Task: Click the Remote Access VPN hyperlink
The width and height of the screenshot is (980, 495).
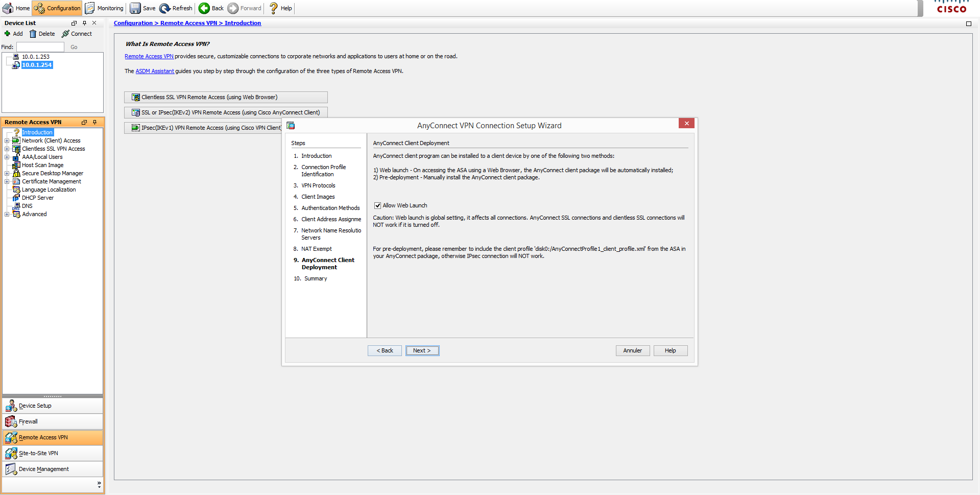Action: point(149,56)
